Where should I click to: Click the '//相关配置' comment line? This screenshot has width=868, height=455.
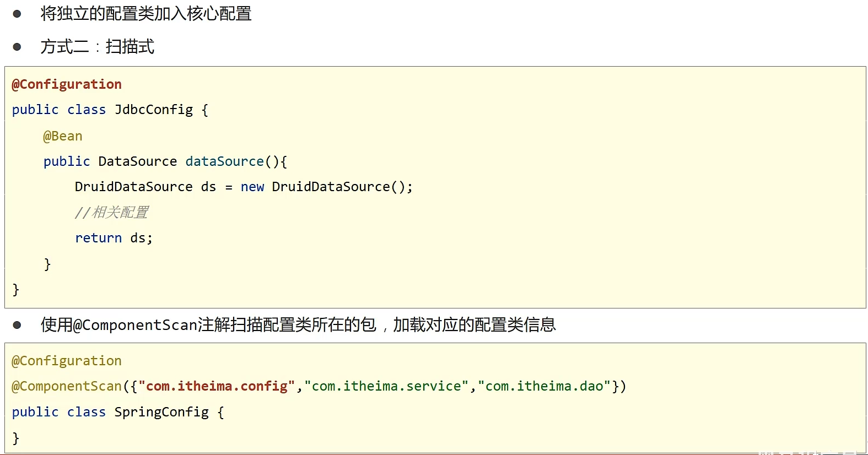point(112,213)
